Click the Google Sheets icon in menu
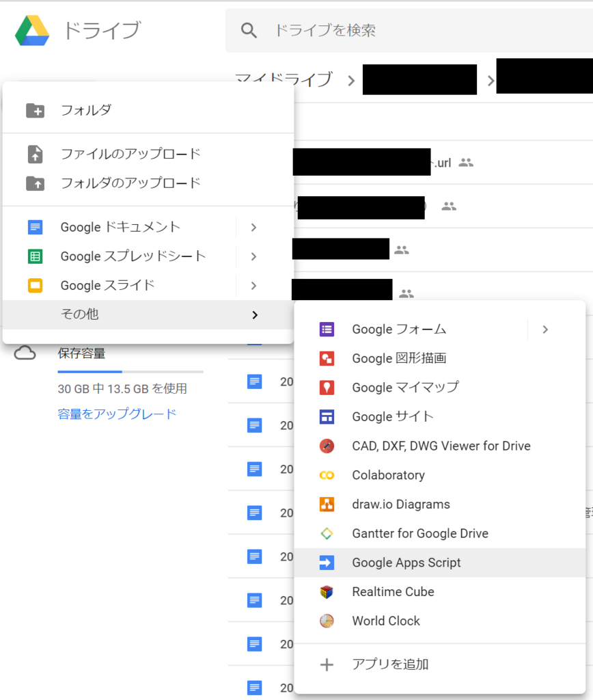The width and height of the screenshot is (593, 700). point(36,256)
